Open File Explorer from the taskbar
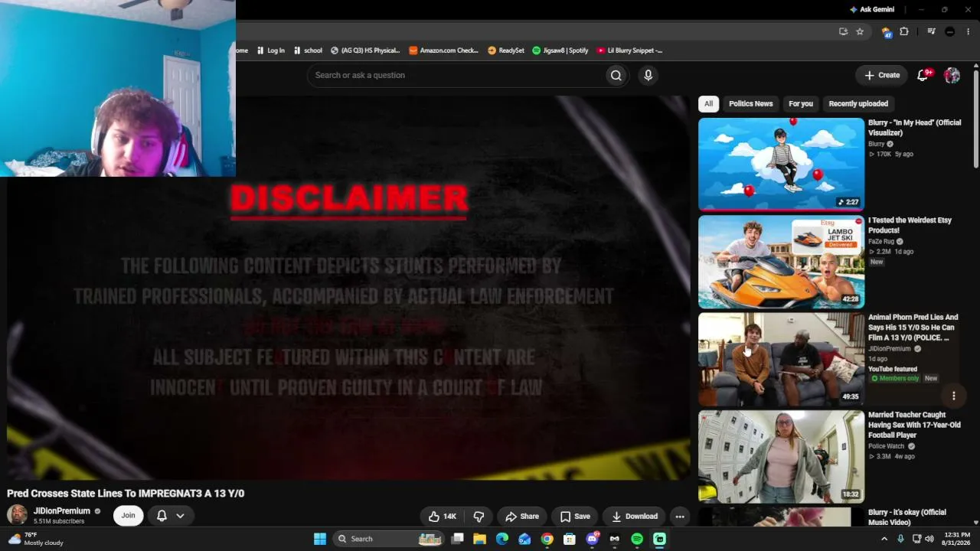 [479, 539]
